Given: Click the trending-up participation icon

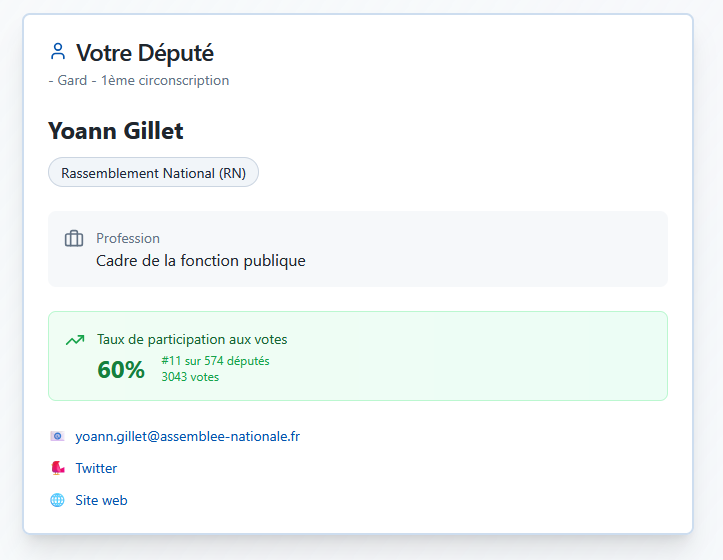Looking at the screenshot, I should (74, 340).
